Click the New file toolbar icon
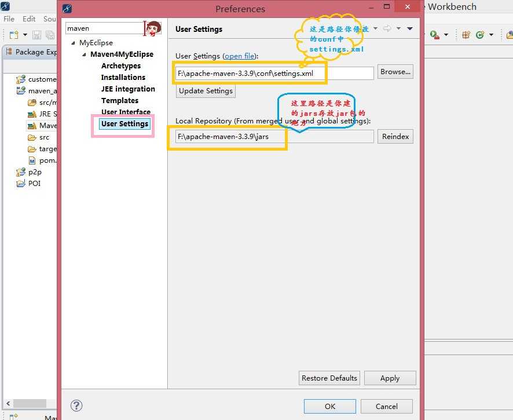Screen dimensions: 513x420 (x=14, y=35)
